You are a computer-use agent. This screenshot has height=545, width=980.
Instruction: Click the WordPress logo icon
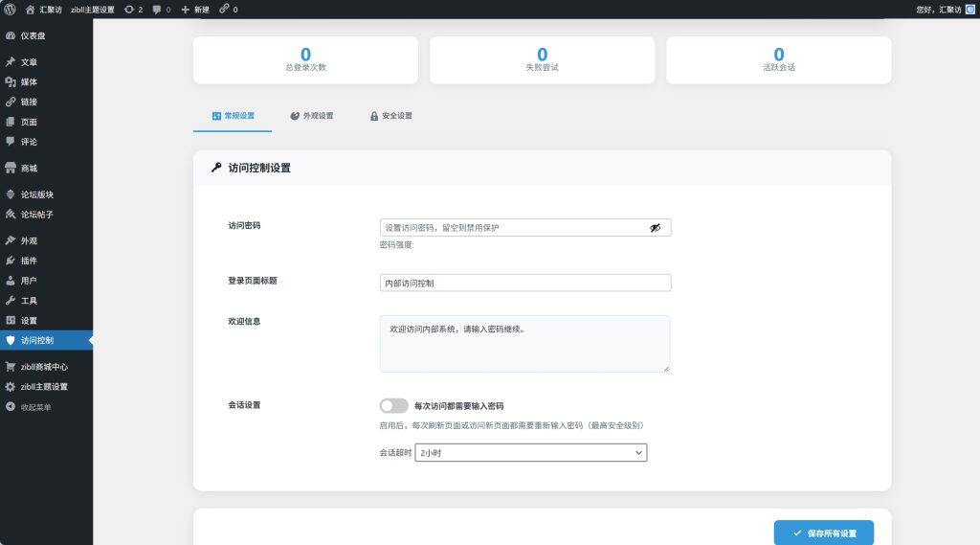(x=10, y=10)
